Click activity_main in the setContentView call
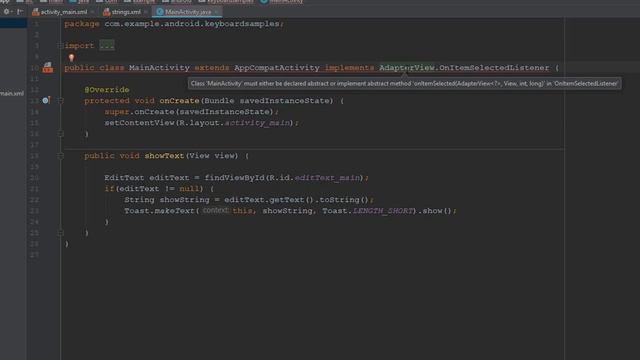The width and height of the screenshot is (640, 360). [x=257, y=123]
